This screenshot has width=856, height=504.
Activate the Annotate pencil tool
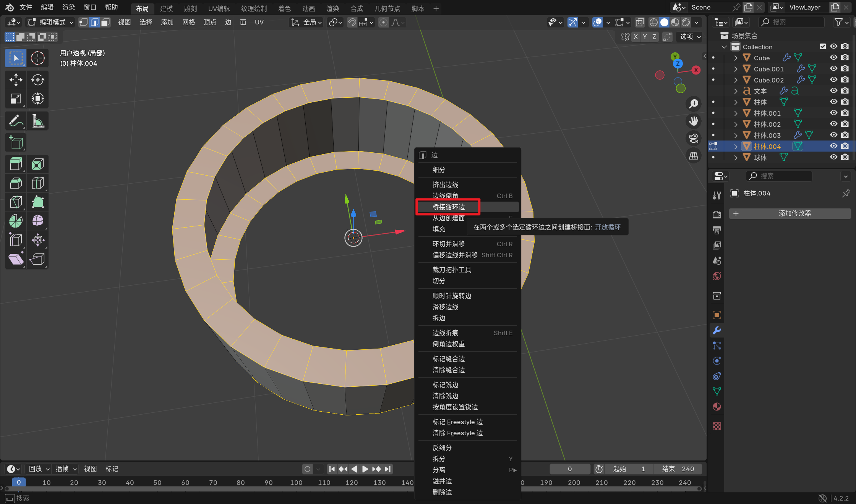pyautogui.click(x=16, y=121)
